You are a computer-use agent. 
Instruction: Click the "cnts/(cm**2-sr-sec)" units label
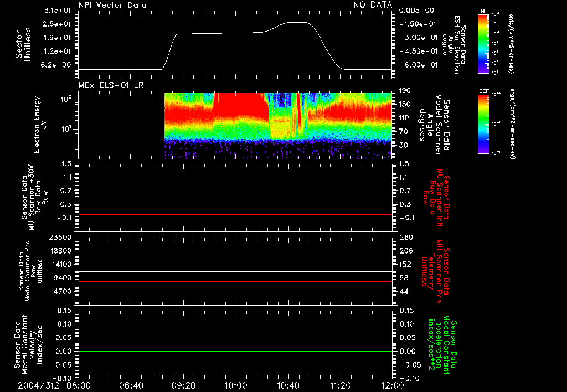[511, 44]
